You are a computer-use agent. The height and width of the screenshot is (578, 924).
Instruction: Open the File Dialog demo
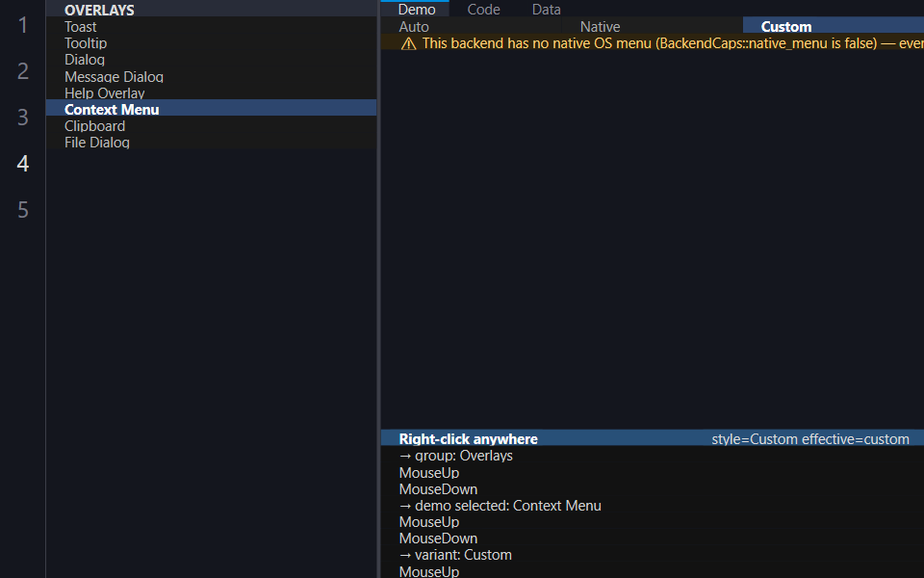click(211, 143)
